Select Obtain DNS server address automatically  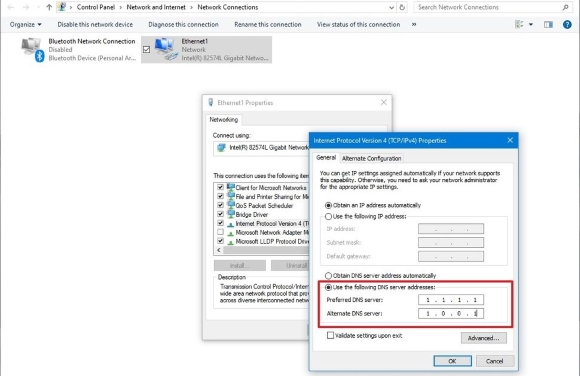pos(328,275)
